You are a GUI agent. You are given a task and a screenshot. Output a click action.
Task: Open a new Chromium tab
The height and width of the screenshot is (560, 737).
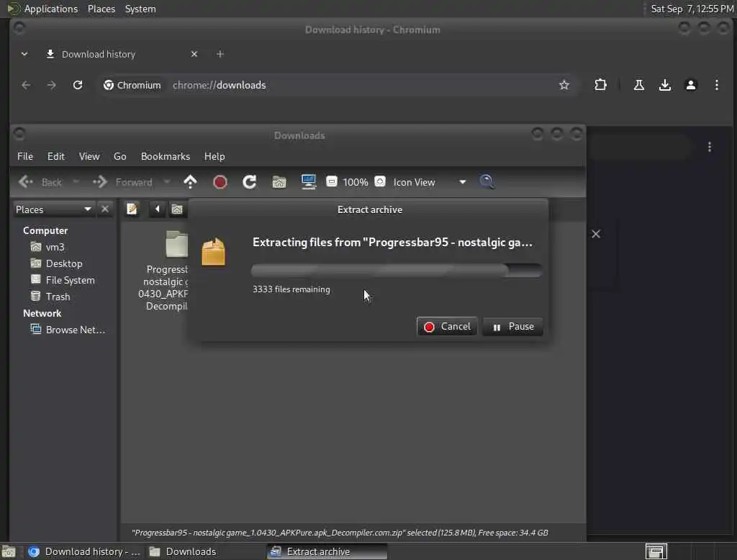(x=220, y=54)
